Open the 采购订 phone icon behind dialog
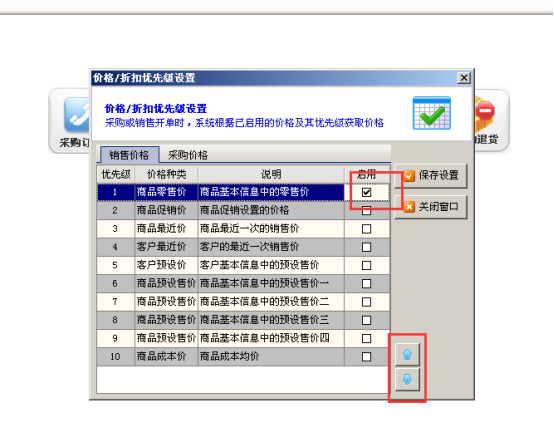This screenshot has width=554, height=438. (x=77, y=114)
